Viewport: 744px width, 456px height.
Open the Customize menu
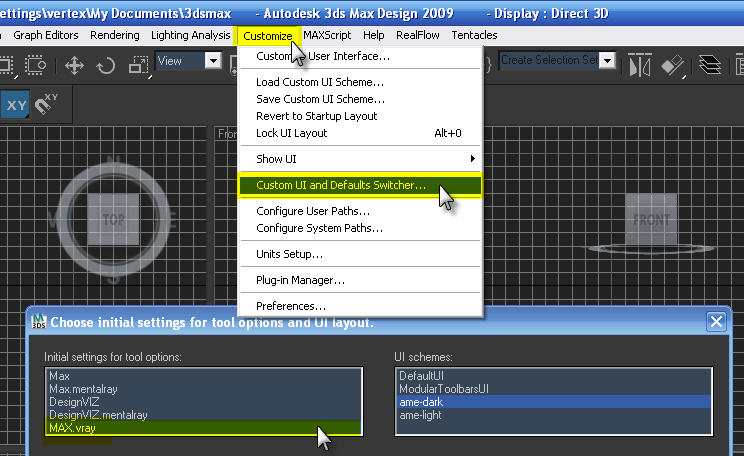(268, 36)
